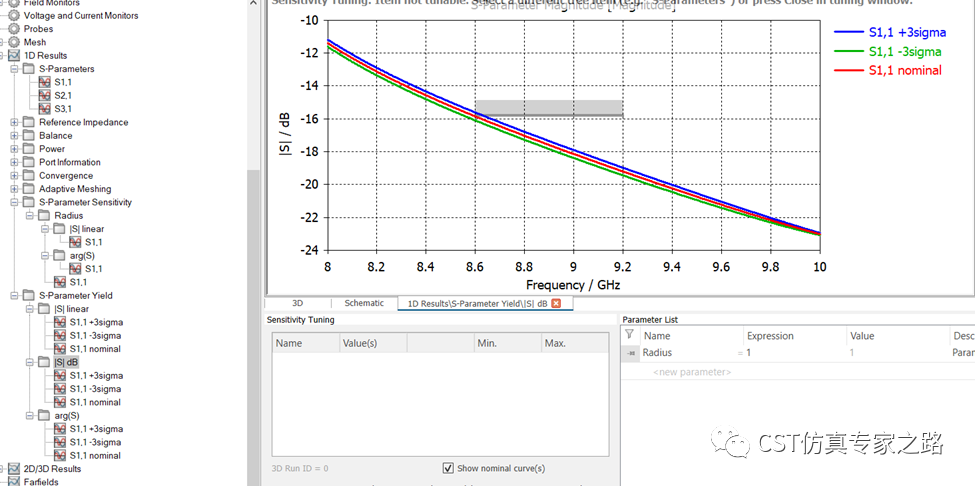The width and height of the screenshot is (975, 486).
Task: Expand the Power folder
Action: [x=14, y=149]
